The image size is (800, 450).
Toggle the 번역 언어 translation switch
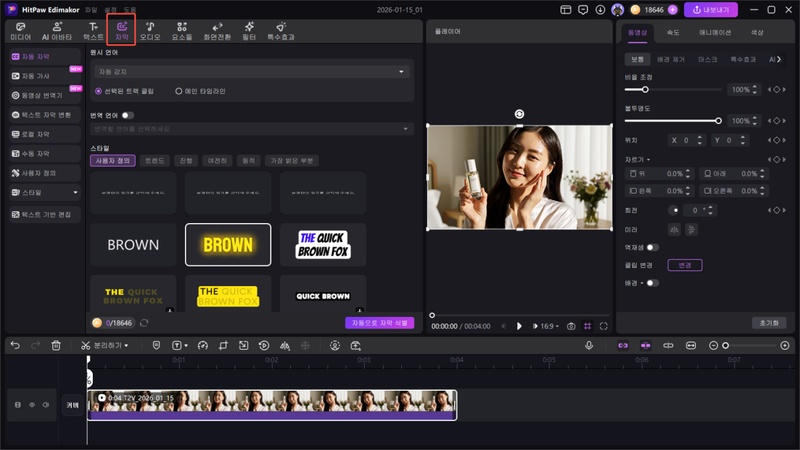coord(128,115)
